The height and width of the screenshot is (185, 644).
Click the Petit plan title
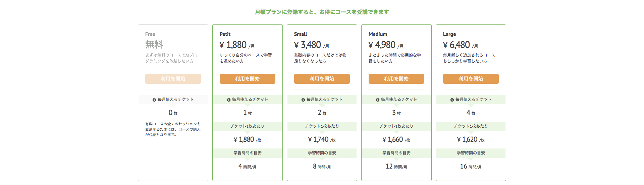225,34
